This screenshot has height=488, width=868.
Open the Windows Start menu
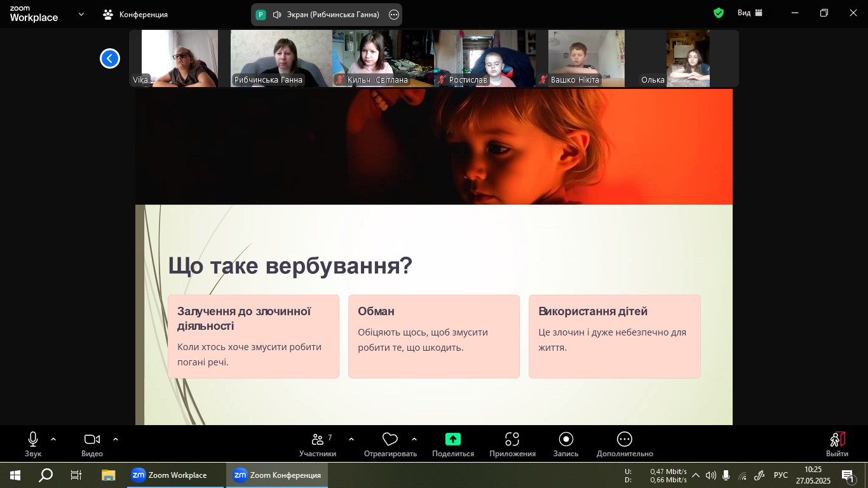15,475
